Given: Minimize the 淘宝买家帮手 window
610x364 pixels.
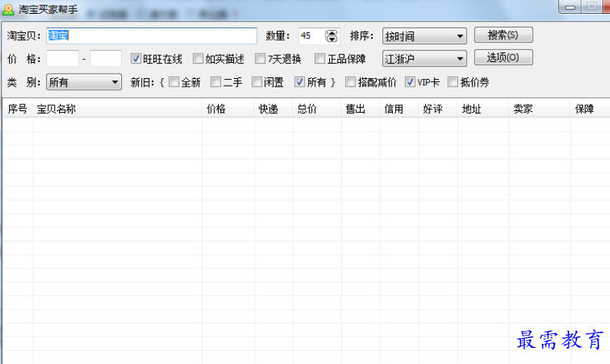Looking at the screenshot, I should 570,7.
